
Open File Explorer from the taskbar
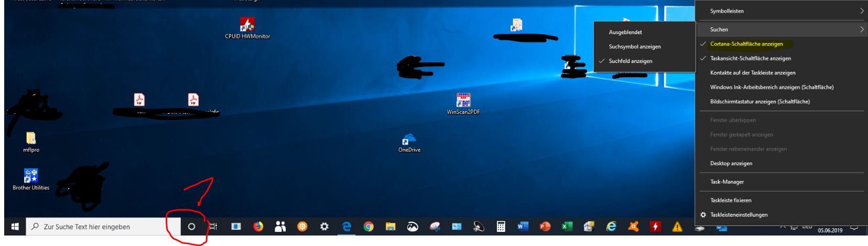coord(390,227)
